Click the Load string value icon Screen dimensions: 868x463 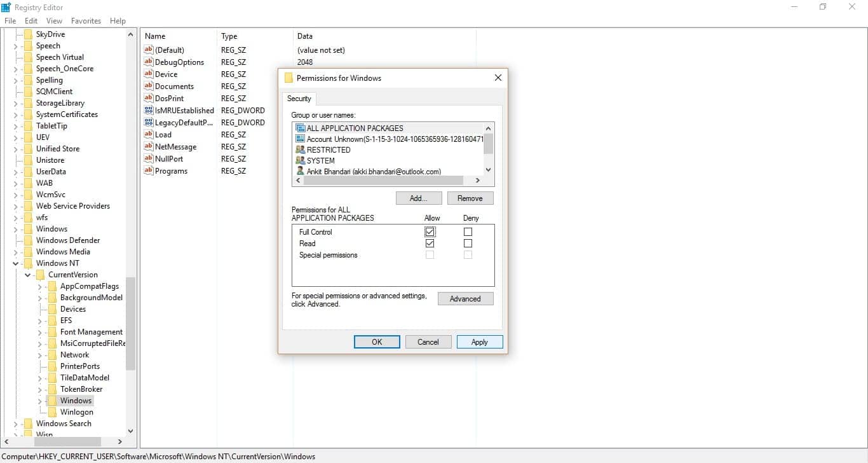(149, 135)
